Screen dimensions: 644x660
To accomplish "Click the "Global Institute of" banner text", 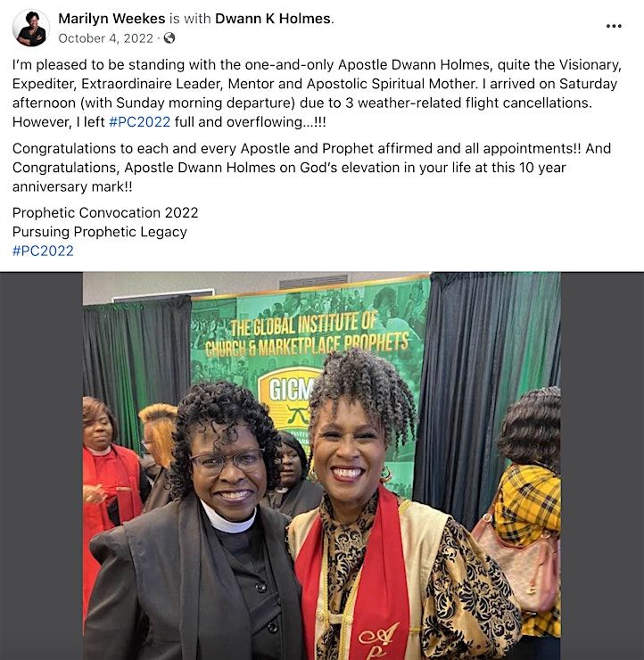I will tap(303, 324).
